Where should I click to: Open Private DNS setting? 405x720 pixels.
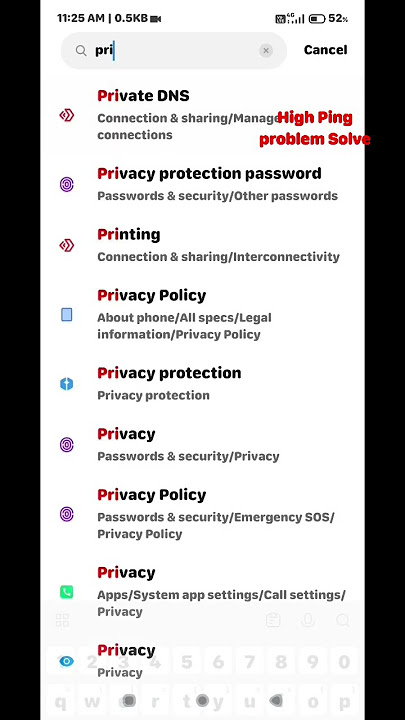[202, 115]
